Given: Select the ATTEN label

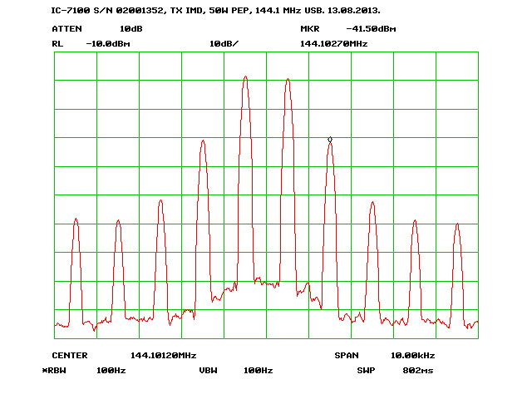Looking at the screenshot, I should 66,29.
